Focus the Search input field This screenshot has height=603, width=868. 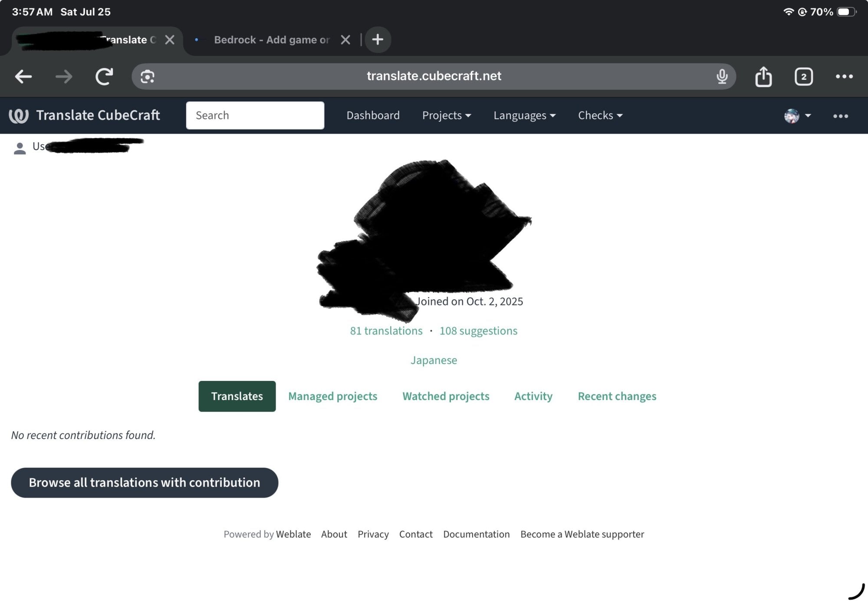point(255,115)
